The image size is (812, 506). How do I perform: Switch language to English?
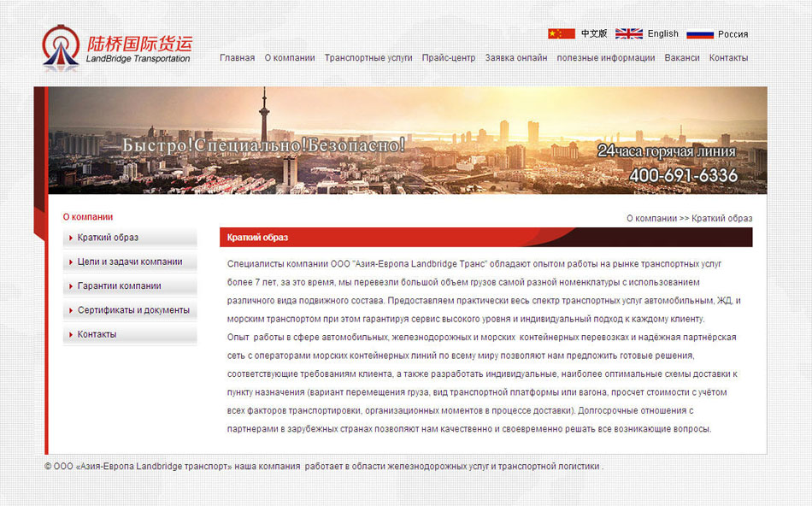tap(663, 33)
